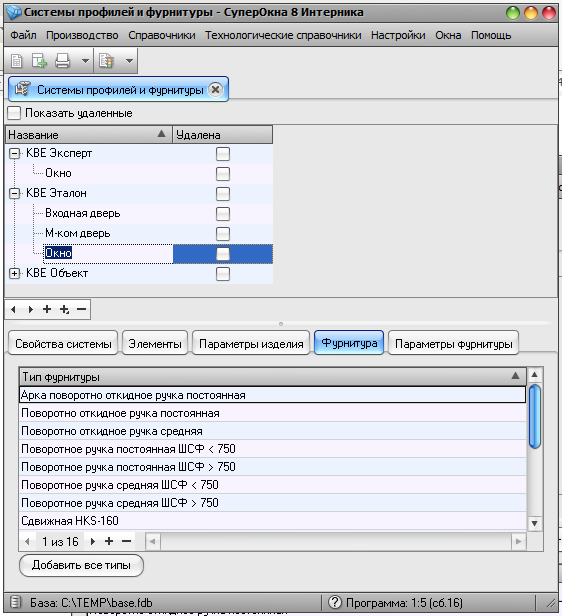562x616 pixels.
Task: Open the Справочники menu
Action: pyautogui.click(x=161, y=35)
